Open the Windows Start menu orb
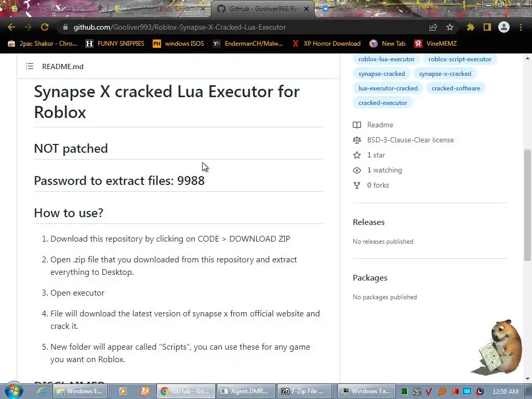The image size is (532, 399). [x=14, y=391]
